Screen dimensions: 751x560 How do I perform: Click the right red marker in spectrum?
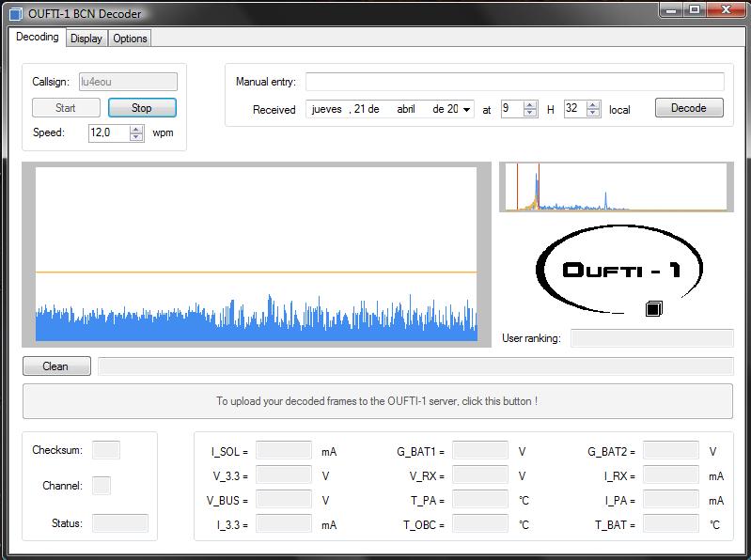pyautogui.click(x=540, y=187)
